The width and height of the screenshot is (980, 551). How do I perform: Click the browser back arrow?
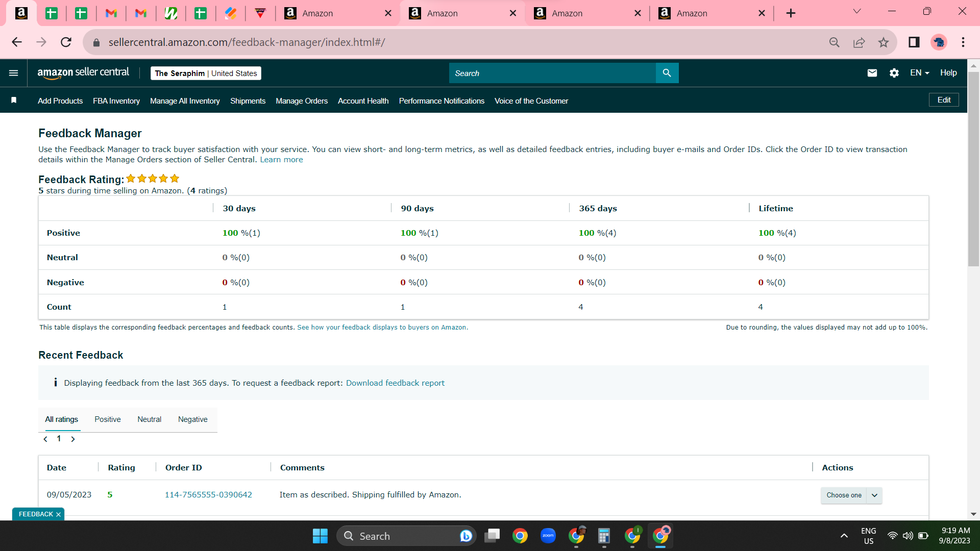click(17, 42)
